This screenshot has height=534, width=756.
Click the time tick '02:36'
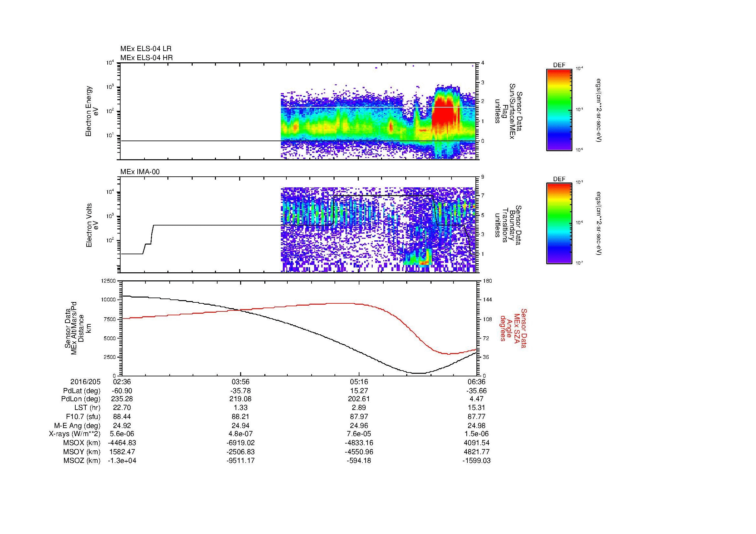coord(122,382)
